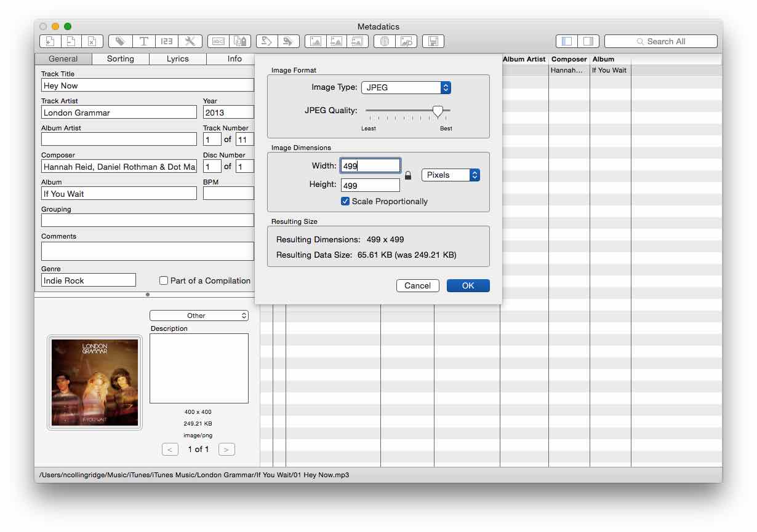The image size is (757, 532).
Task: Enable Part of a Compilation checkbox
Action: (164, 280)
